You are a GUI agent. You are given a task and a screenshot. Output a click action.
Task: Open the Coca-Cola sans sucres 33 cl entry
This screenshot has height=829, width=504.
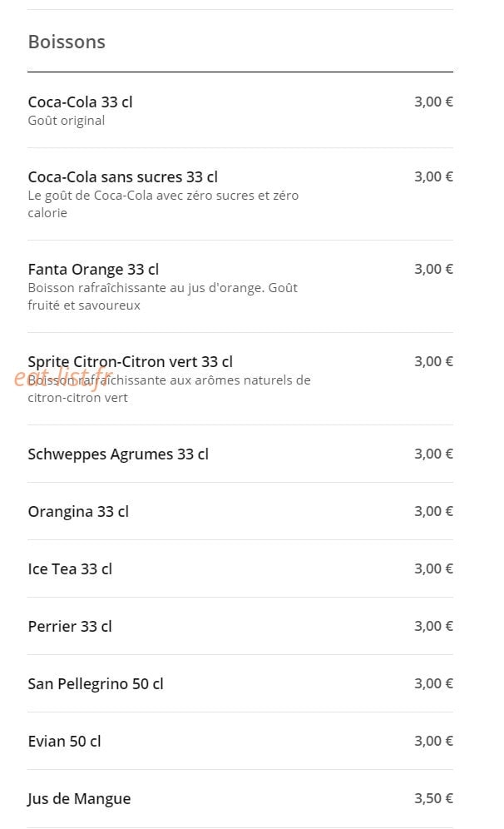coord(240,194)
